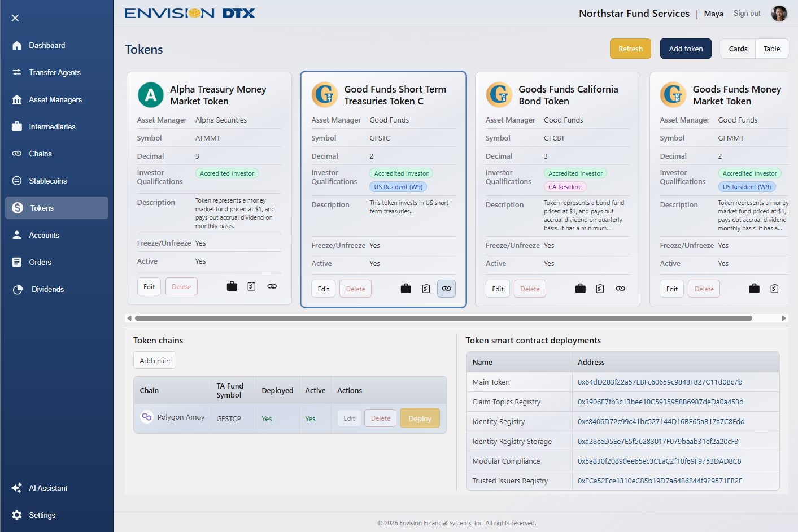Open Trusted Issuers Registry address link
798x532 pixels.
click(x=660, y=481)
